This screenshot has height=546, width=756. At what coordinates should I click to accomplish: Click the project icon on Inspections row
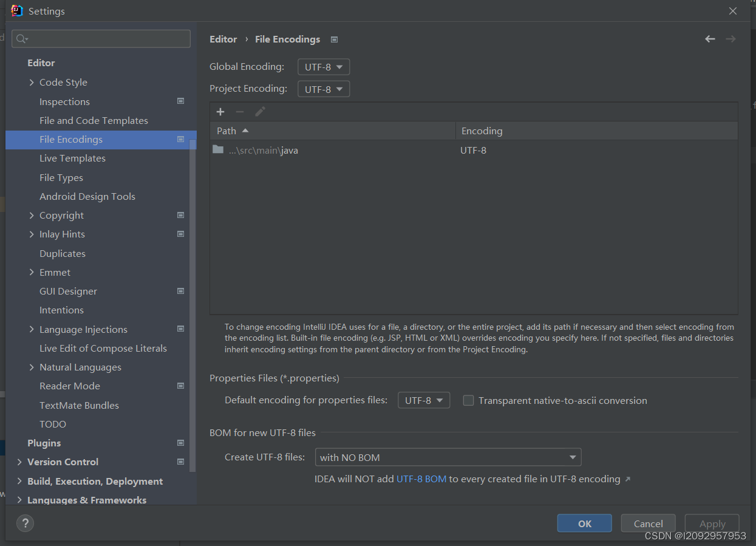(180, 101)
